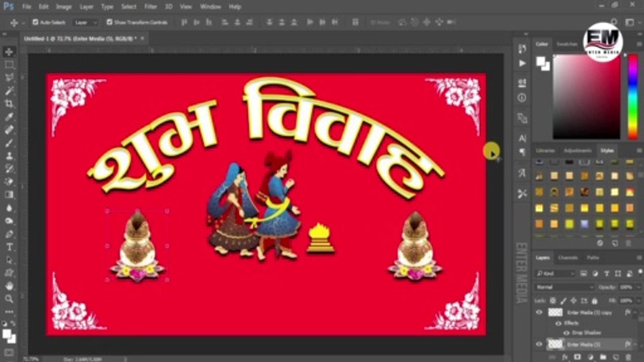644x362 pixels.
Task: Create a new group with folder icon
Action: pyautogui.click(x=603, y=357)
